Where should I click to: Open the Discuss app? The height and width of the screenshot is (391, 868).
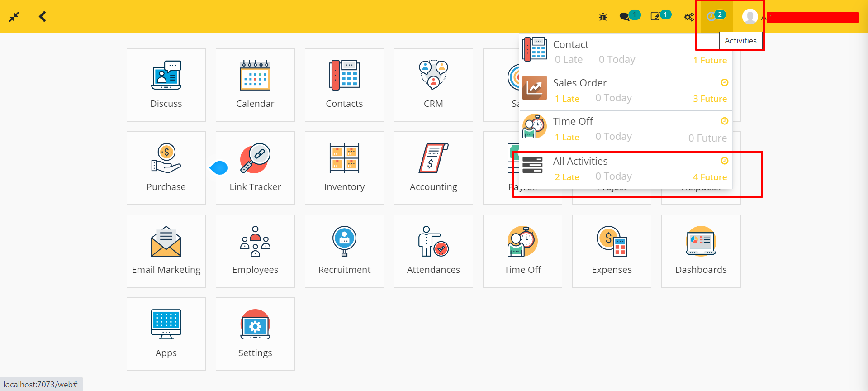pos(166,85)
